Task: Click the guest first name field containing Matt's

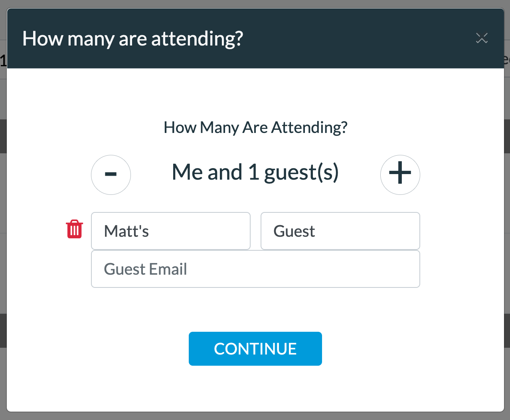Action: click(x=171, y=231)
